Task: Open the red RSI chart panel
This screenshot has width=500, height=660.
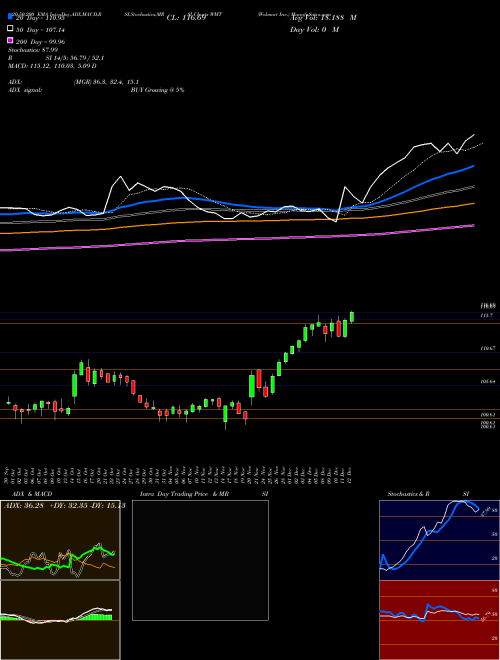Action: point(439,620)
